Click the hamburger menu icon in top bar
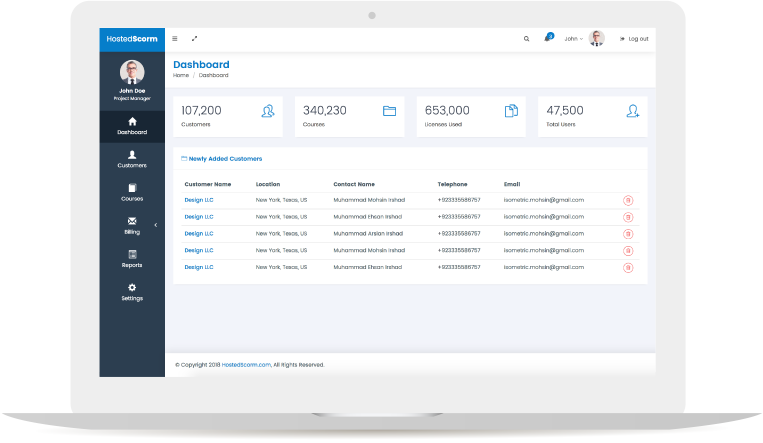 (175, 39)
